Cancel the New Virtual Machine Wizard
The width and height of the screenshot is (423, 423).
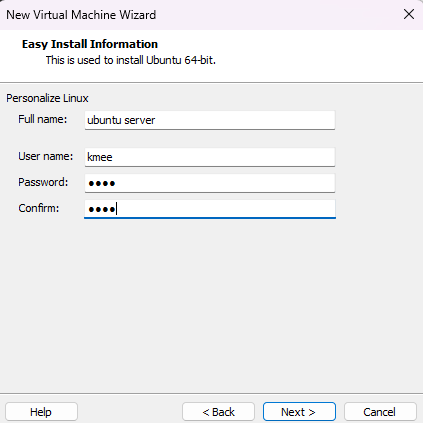click(x=380, y=412)
